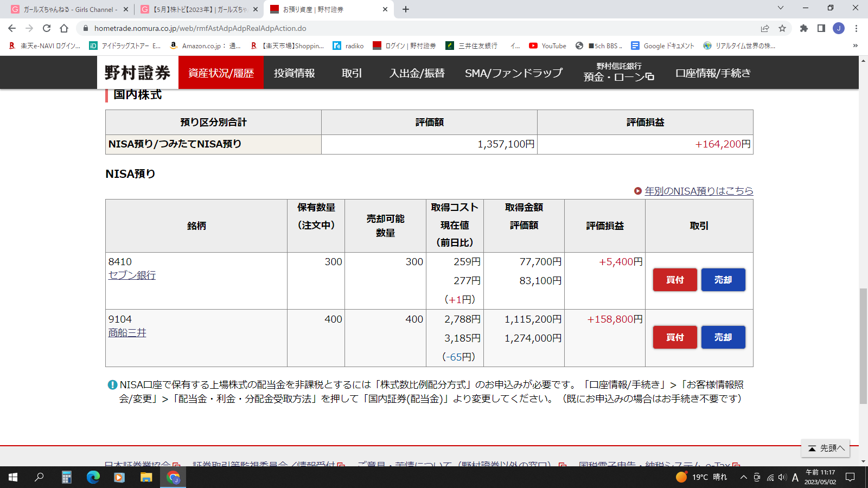Open taskbar search magnifier

[x=39, y=477]
